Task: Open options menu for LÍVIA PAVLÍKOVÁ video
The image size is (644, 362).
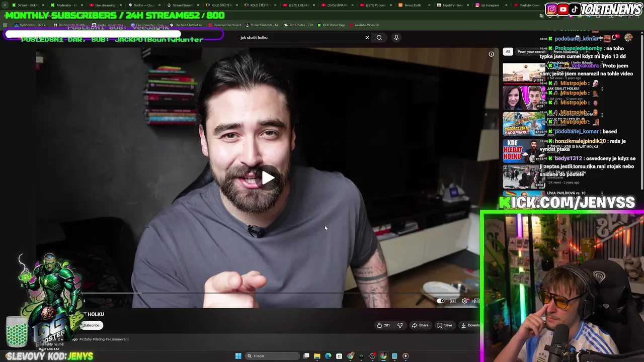Action: (602, 194)
